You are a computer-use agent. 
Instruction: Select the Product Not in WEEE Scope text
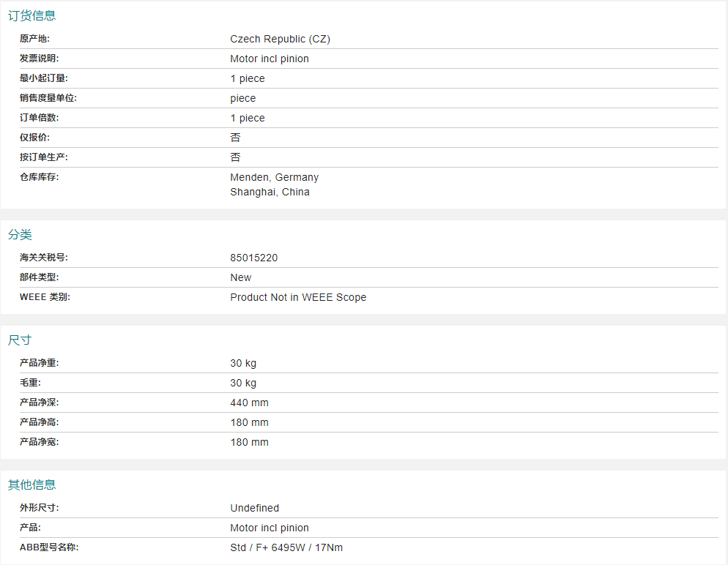click(298, 297)
